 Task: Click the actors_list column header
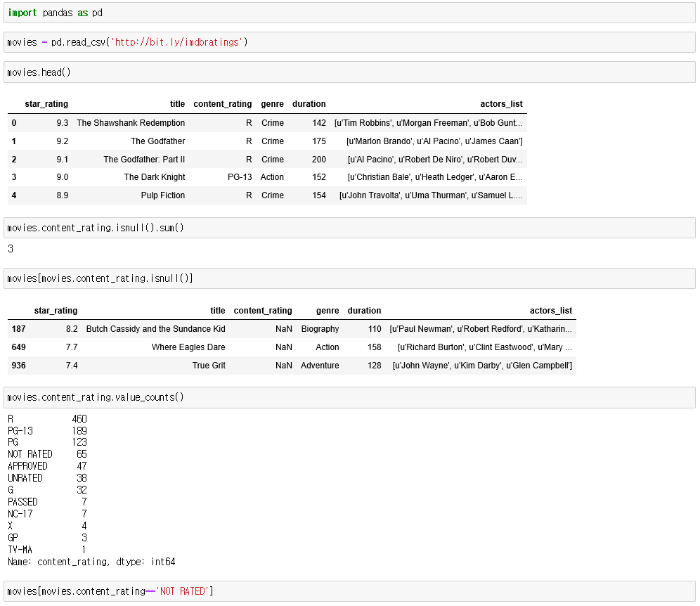pos(501,104)
